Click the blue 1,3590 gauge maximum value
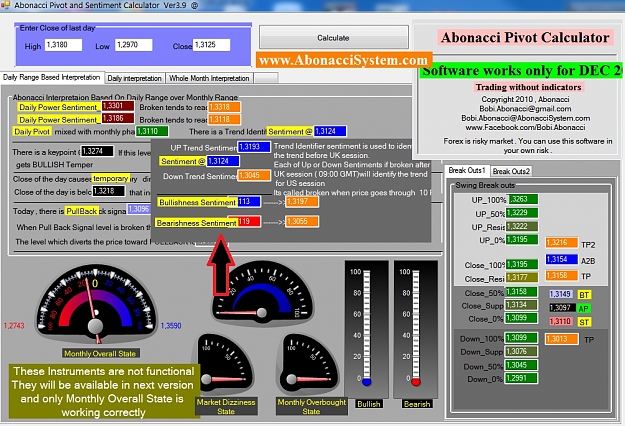 click(171, 326)
